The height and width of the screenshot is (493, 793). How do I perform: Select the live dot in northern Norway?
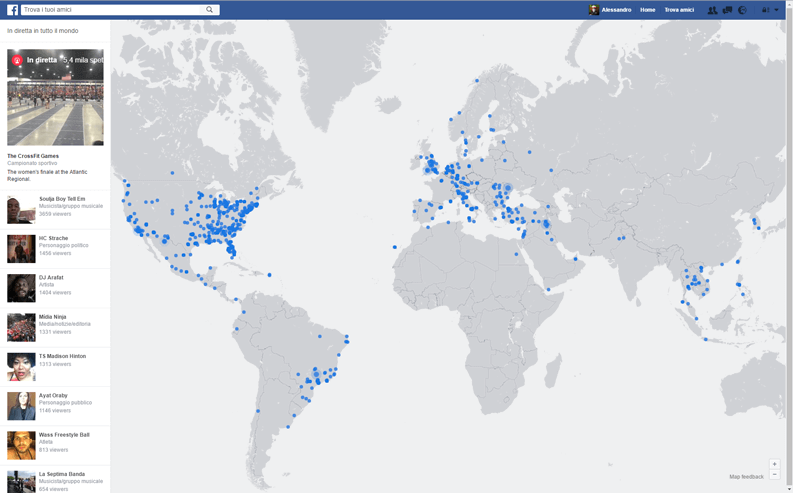tap(476, 80)
